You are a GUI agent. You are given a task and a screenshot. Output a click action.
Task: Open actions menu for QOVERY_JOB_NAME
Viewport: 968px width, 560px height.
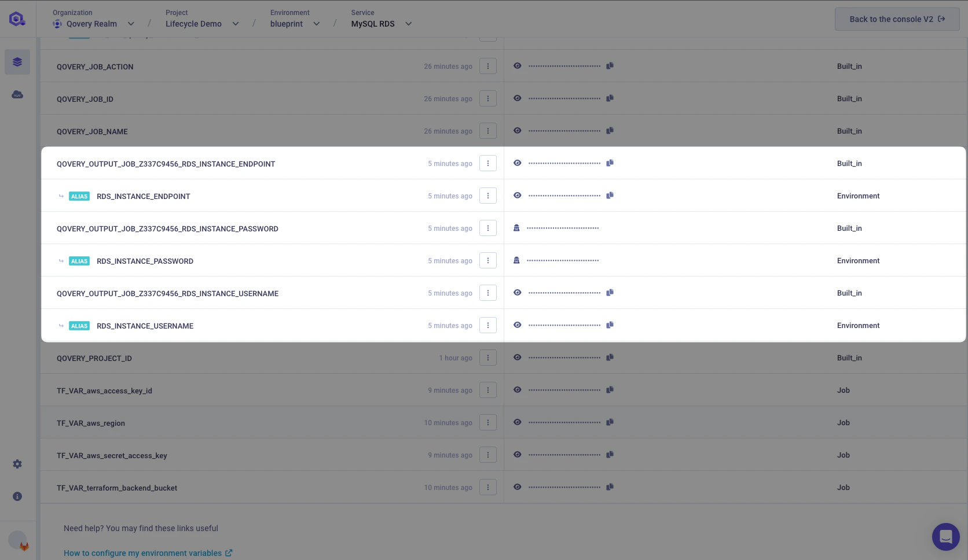point(488,131)
